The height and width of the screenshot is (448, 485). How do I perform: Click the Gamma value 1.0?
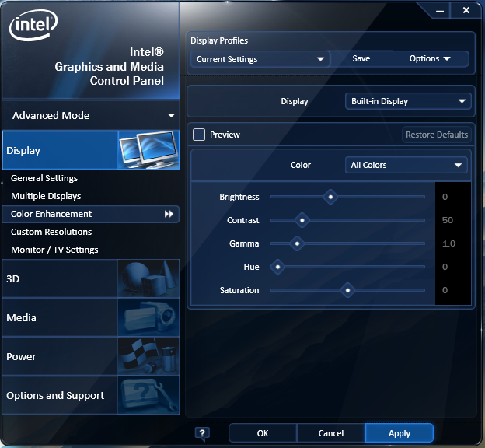point(448,243)
